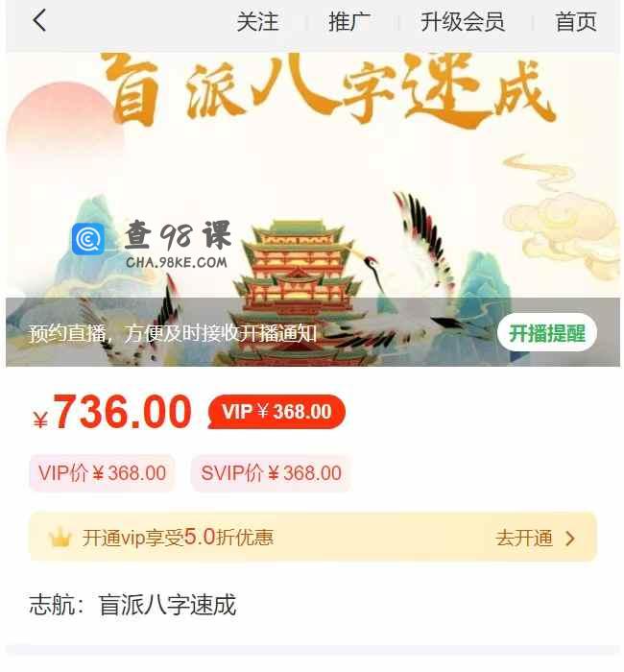Click the 开播提醒 reminder button
This screenshot has height=672, width=624.
pyautogui.click(x=547, y=333)
